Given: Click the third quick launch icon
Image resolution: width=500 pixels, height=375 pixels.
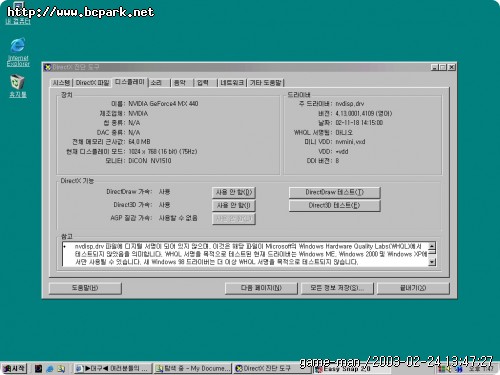Looking at the screenshot, I should [x=61, y=369].
